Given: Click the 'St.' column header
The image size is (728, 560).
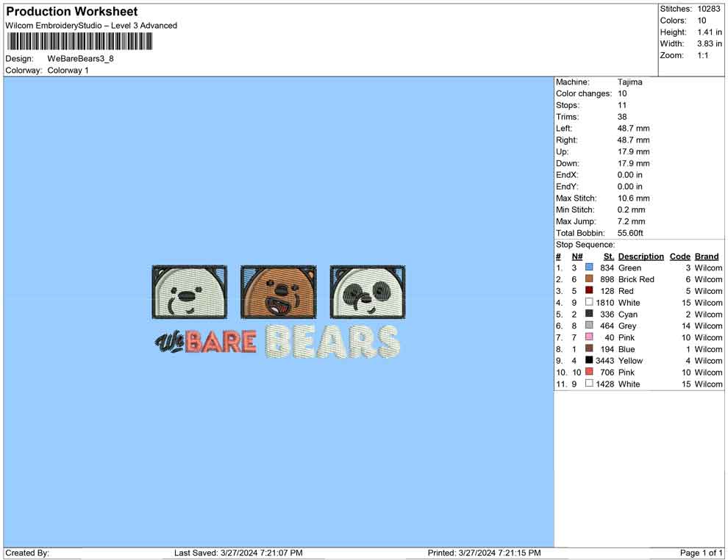Looking at the screenshot, I should [x=609, y=256].
